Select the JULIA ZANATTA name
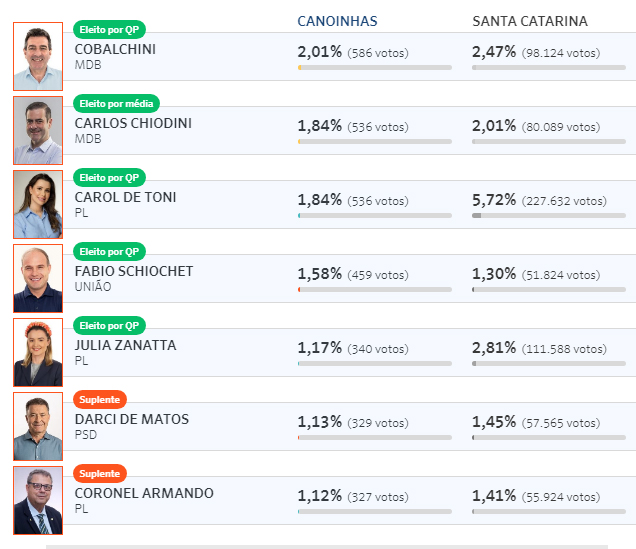 [125, 345]
